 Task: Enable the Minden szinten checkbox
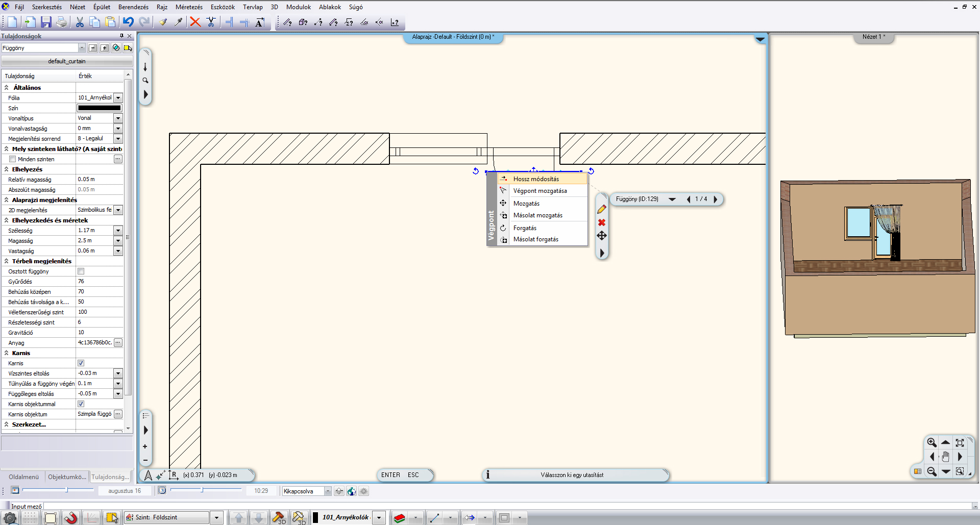(13, 159)
